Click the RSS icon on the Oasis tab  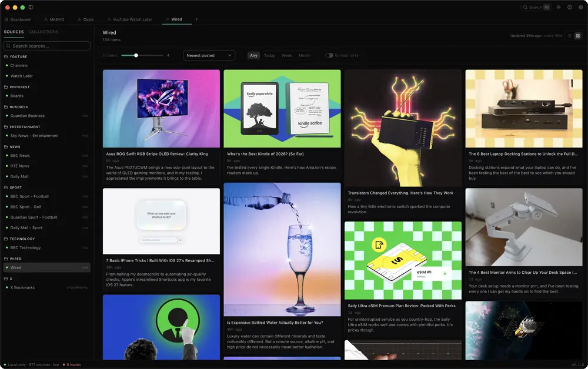(79, 19)
